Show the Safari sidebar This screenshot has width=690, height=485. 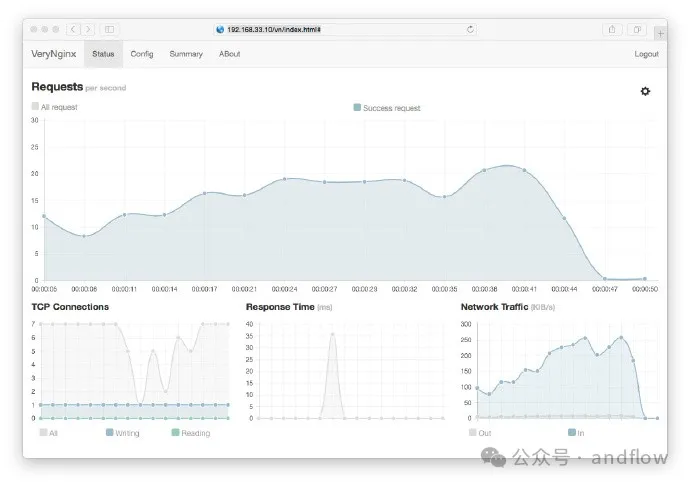[x=109, y=29]
